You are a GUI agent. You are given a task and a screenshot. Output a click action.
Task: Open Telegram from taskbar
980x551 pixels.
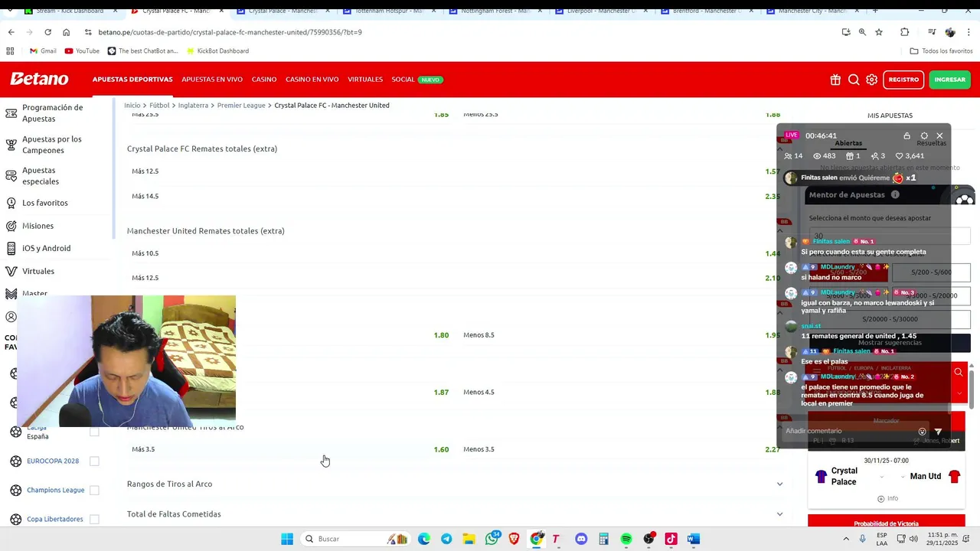pyautogui.click(x=446, y=539)
